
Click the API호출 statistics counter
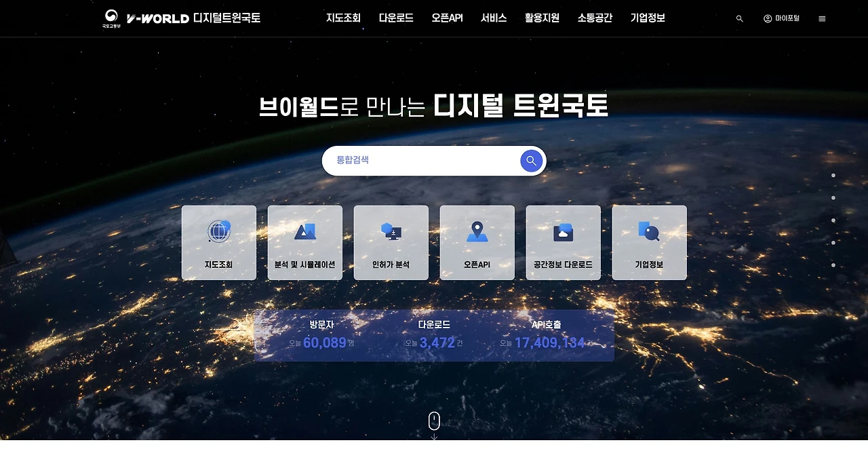(546, 332)
